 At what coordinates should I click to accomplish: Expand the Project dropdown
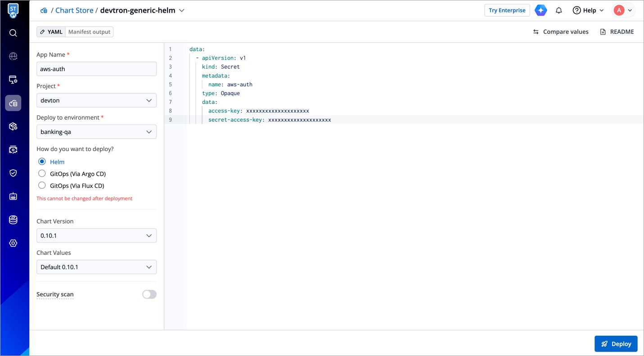click(96, 100)
